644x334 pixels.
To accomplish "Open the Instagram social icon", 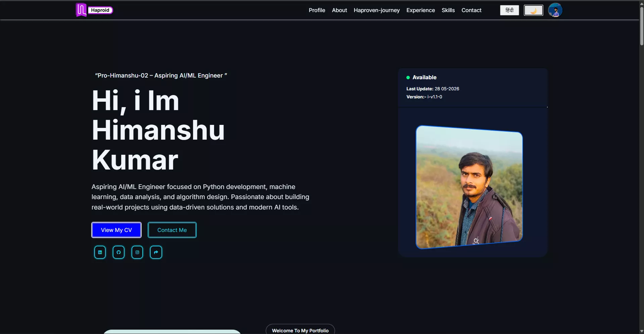I will tap(137, 252).
